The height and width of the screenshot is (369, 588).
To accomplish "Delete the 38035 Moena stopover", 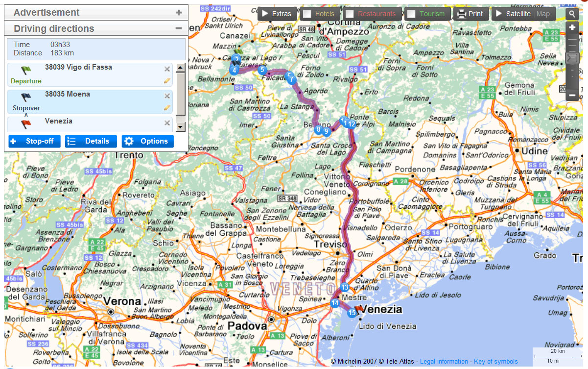I will click(167, 96).
